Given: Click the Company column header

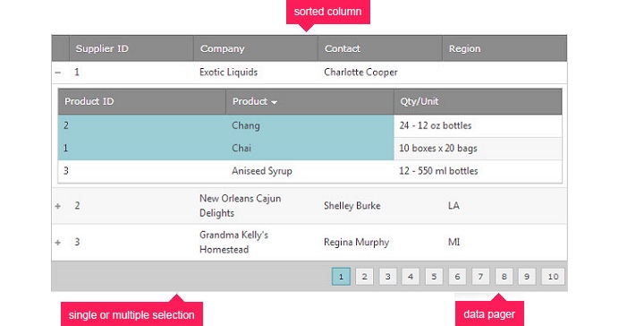Looking at the screenshot, I should 256,48.
